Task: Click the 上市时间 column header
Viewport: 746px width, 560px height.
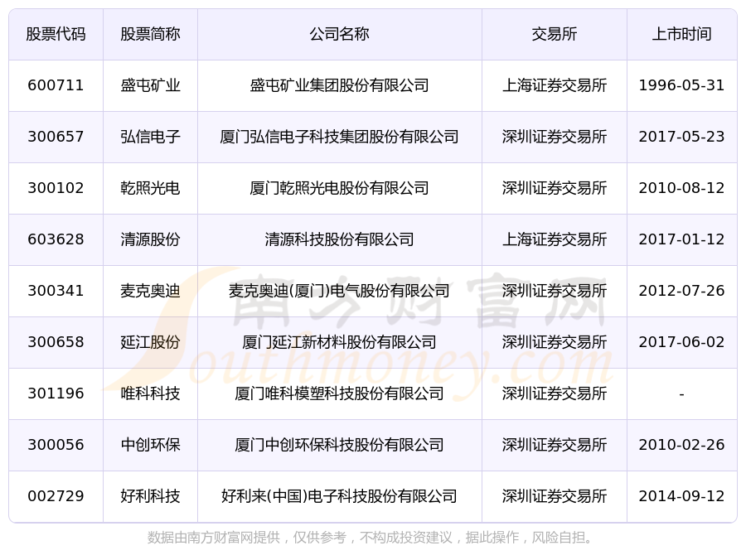Action: (x=682, y=34)
